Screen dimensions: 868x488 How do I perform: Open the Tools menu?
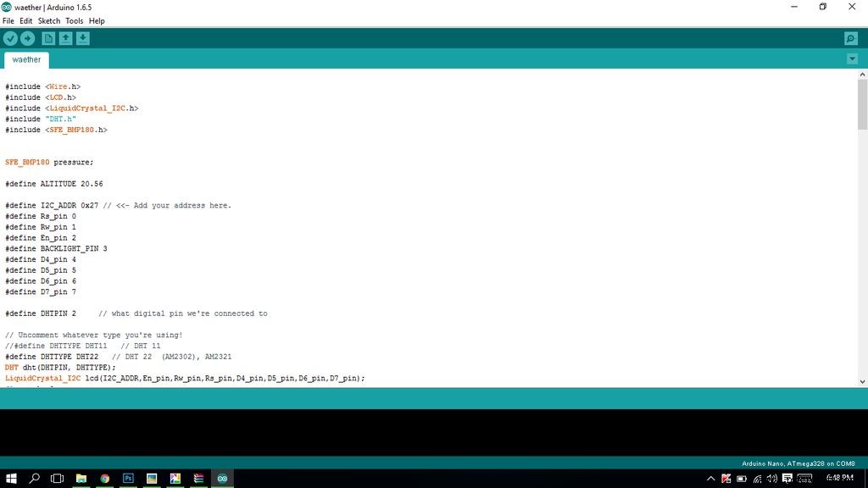point(74,20)
